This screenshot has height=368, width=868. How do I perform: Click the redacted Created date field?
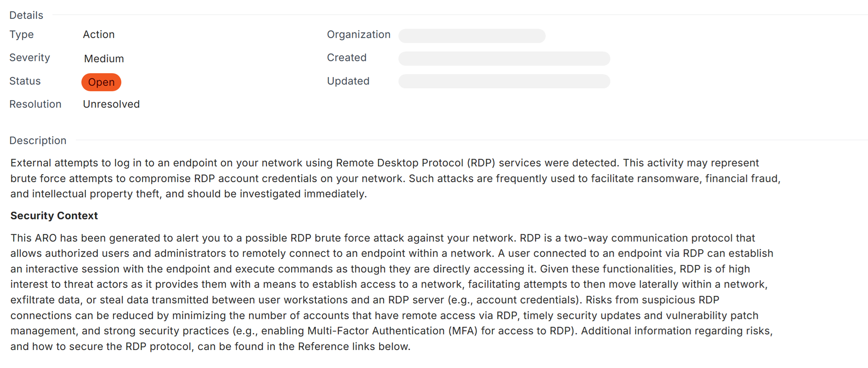tap(504, 59)
